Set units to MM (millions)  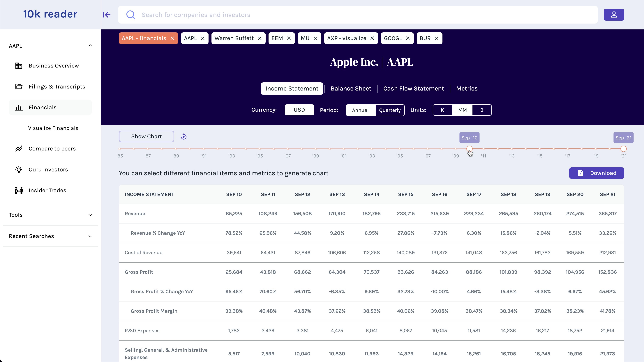click(x=462, y=110)
